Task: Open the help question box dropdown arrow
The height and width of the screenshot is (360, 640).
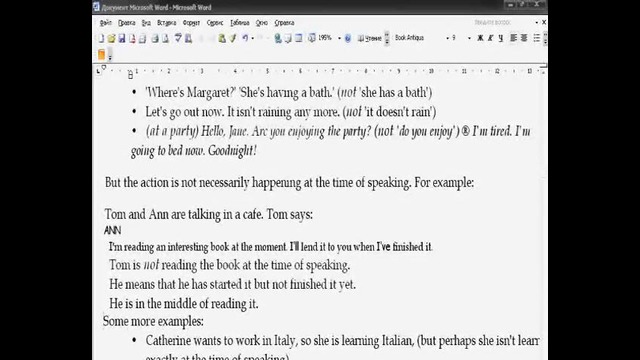Action: (537, 22)
